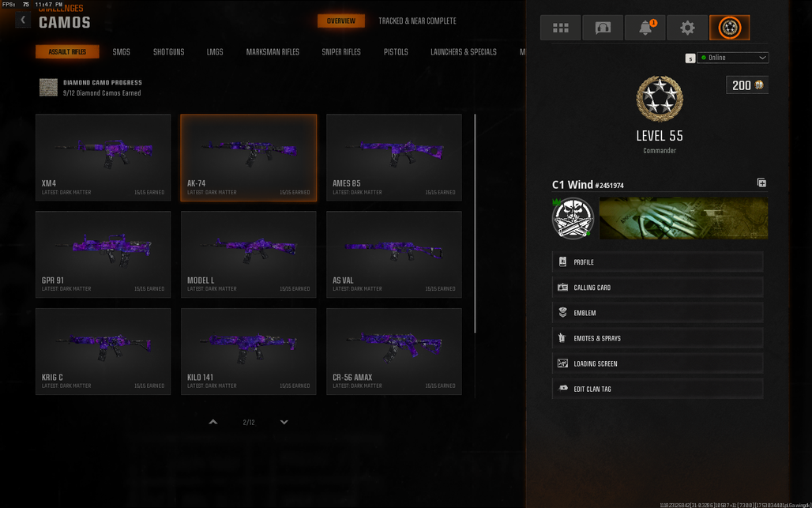The width and height of the screenshot is (812, 508).
Task: Select the Launchers & Specials tab
Action: 464,52
